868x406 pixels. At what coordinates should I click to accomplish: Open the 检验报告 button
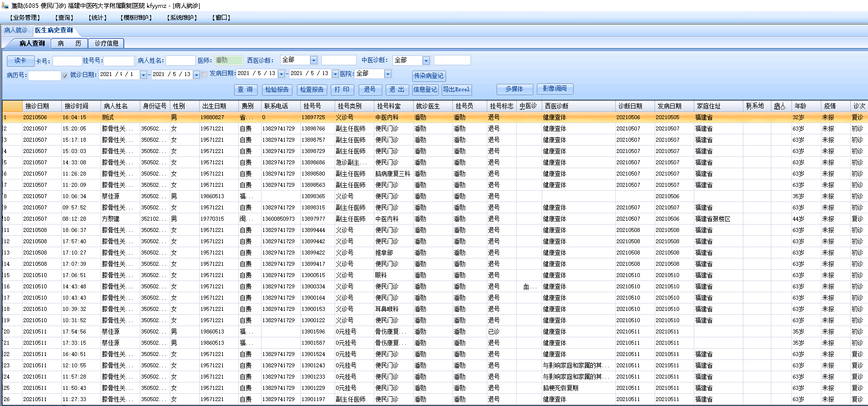tap(277, 90)
